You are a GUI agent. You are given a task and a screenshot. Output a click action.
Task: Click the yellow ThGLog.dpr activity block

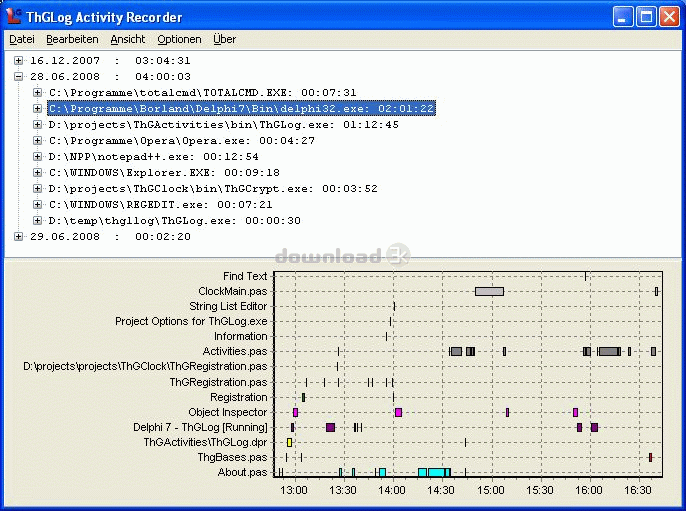pos(289,442)
